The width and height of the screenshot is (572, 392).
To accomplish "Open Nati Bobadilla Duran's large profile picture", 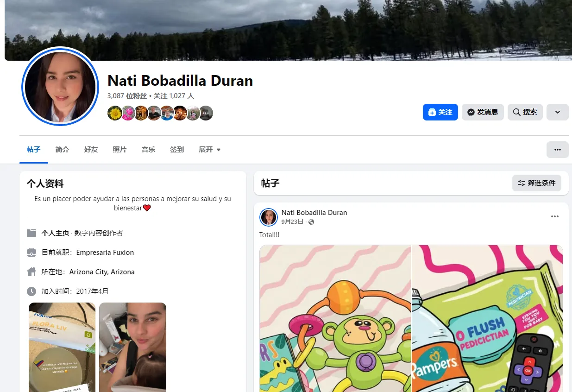I will (60, 87).
